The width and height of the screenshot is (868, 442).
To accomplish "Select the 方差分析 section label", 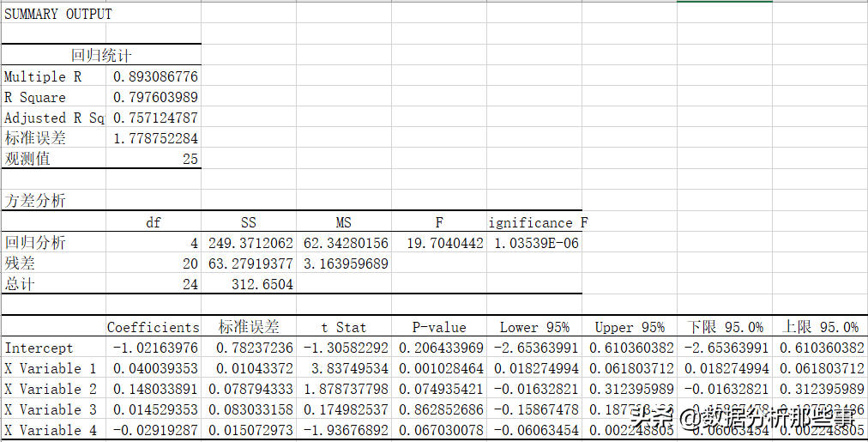I will pyautogui.click(x=35, y=201).
